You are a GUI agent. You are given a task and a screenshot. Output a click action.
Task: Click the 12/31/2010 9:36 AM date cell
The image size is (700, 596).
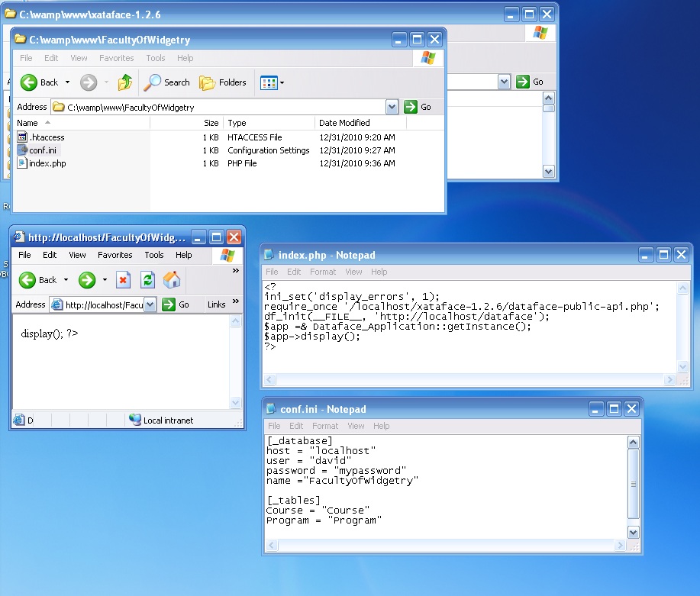[x=357, y=163]
